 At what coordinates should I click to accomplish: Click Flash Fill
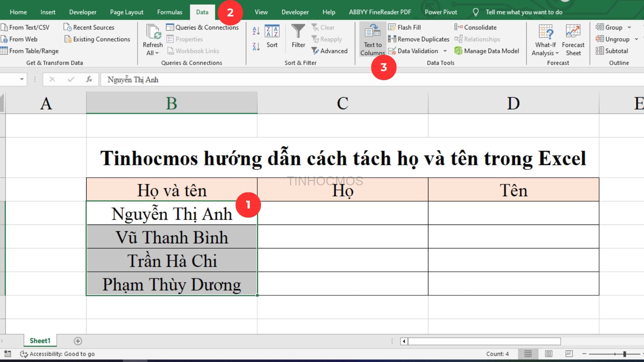click(405, 27)
